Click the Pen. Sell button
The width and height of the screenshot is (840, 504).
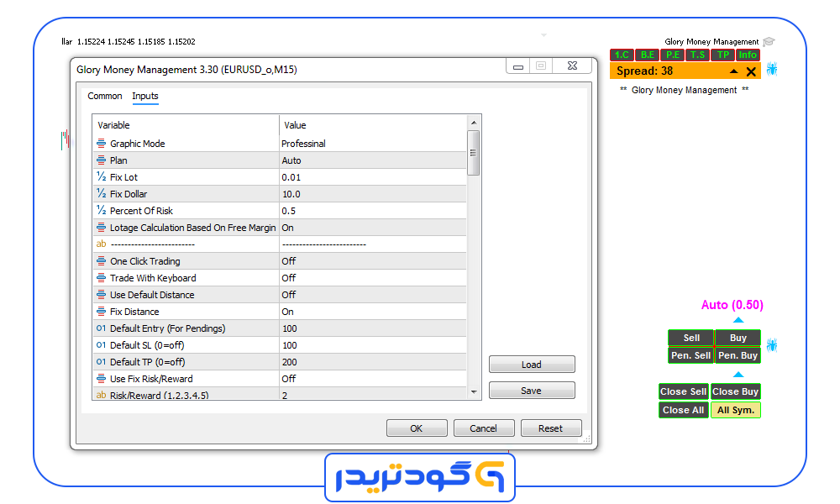pos(691,355)
